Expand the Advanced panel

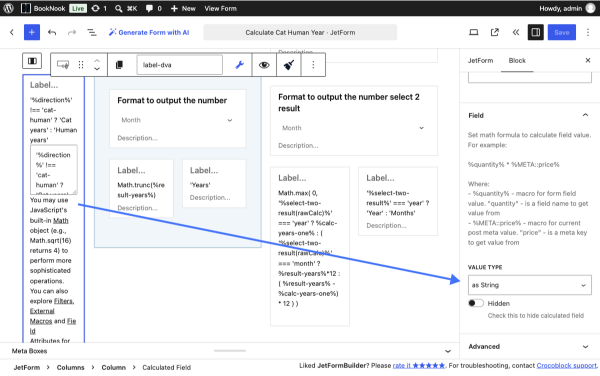(529, 346)
